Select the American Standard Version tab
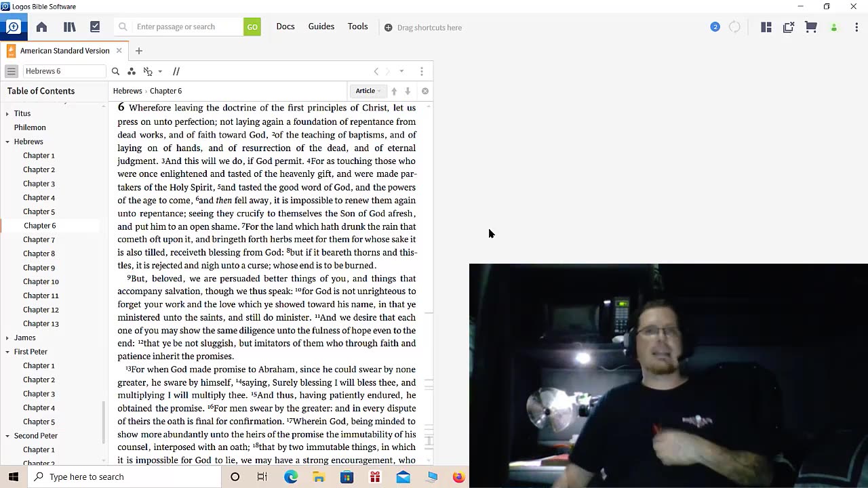The image size is (868, 488). [x=64, y=51]
